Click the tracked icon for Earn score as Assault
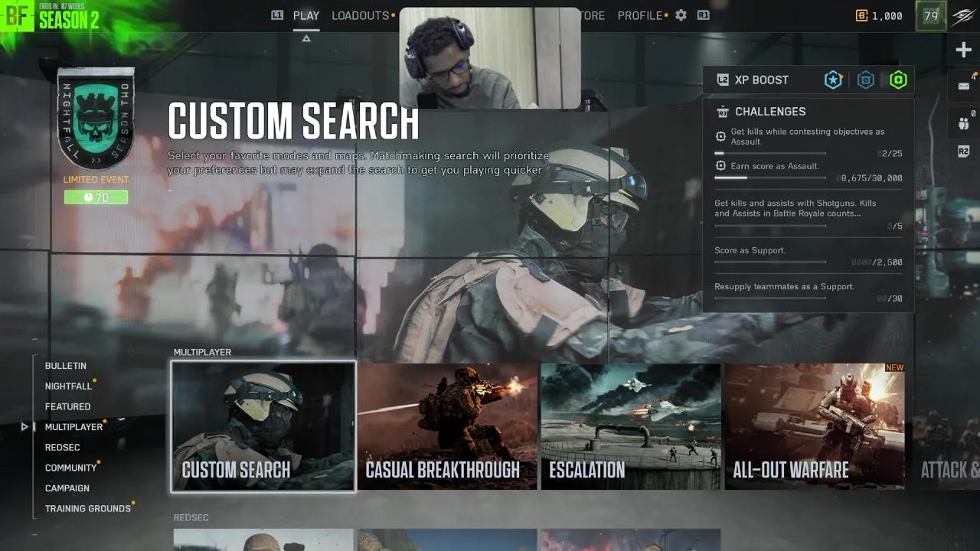This screenshot has height=551, width=980. (x=720, y=165)
